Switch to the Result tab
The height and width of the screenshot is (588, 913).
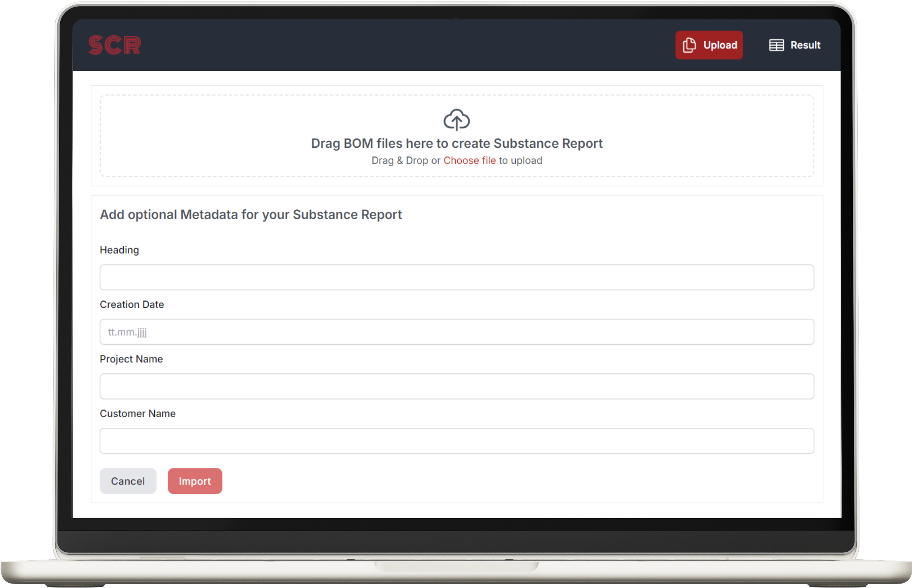point(794,45)
